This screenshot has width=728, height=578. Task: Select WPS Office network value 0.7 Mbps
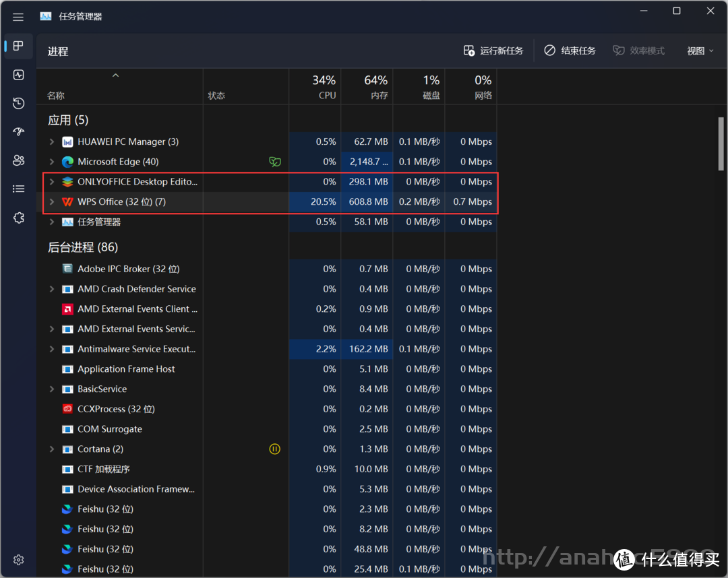click(471, 202)
